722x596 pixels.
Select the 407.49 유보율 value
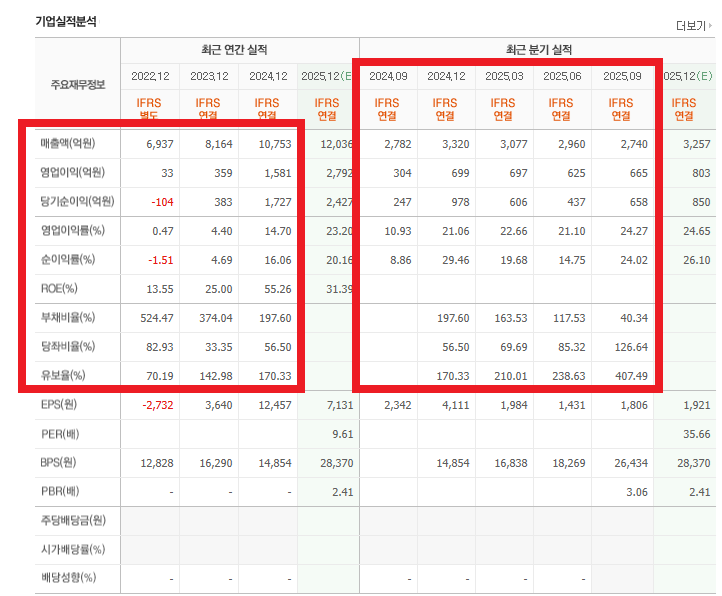tap(626, 376)
